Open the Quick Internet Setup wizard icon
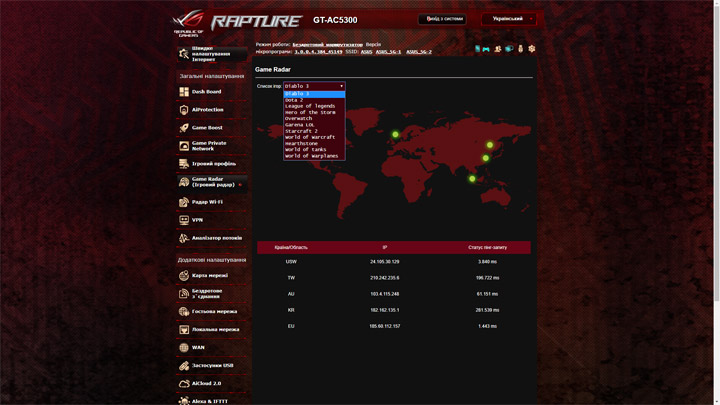The height and width of the screenshot is (405, 720). (184, 54)
